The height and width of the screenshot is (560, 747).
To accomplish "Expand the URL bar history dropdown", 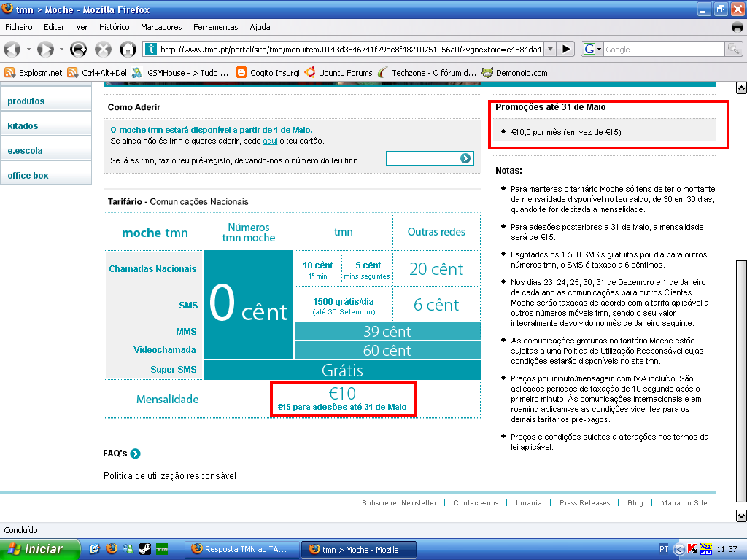I will coord(550,49).
